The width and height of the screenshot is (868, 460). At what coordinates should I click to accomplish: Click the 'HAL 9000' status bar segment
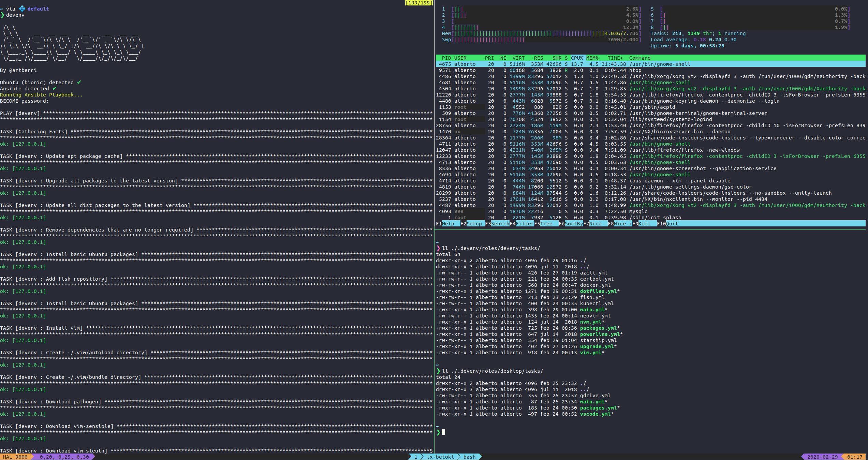15,457
